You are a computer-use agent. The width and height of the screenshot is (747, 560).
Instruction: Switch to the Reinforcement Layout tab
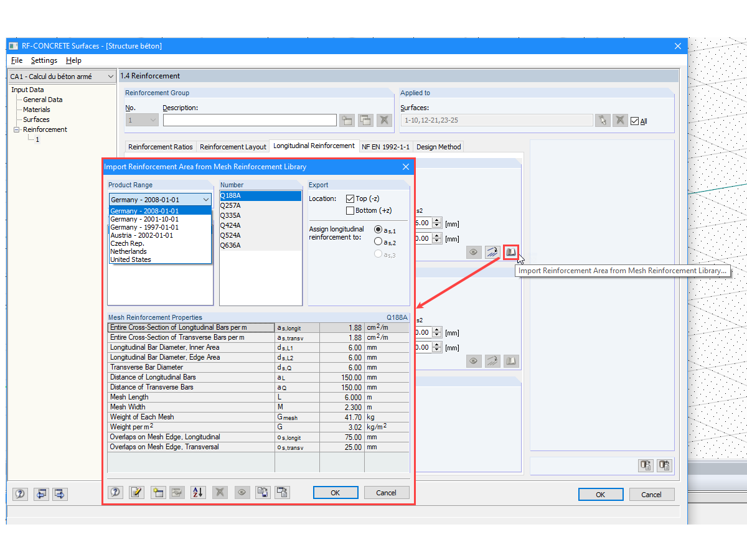[233, 147]
